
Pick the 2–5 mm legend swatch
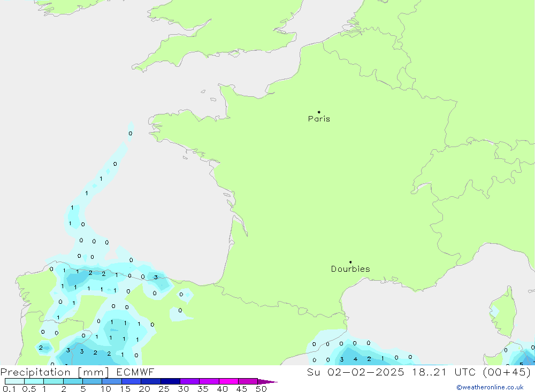tap(73, 381)
